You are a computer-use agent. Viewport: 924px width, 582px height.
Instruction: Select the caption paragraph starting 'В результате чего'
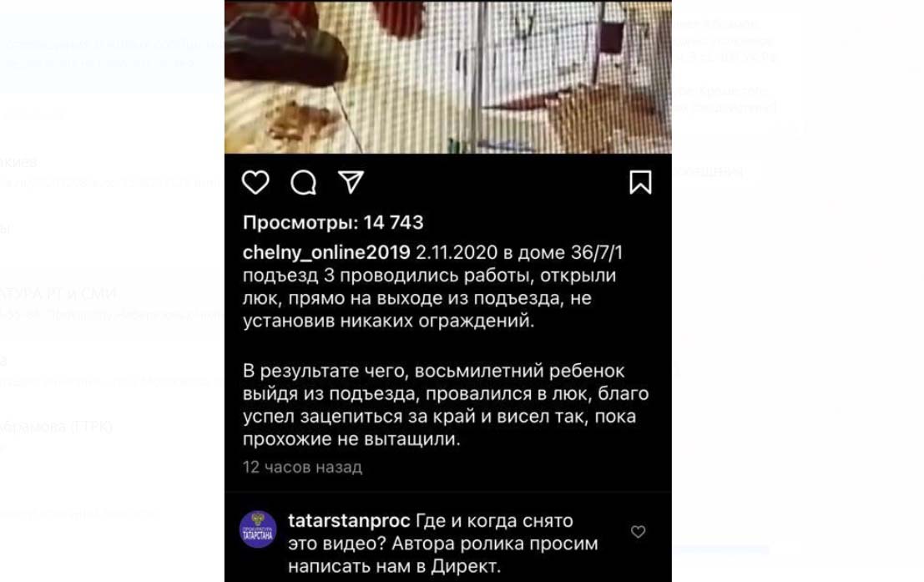coord(446,404)
